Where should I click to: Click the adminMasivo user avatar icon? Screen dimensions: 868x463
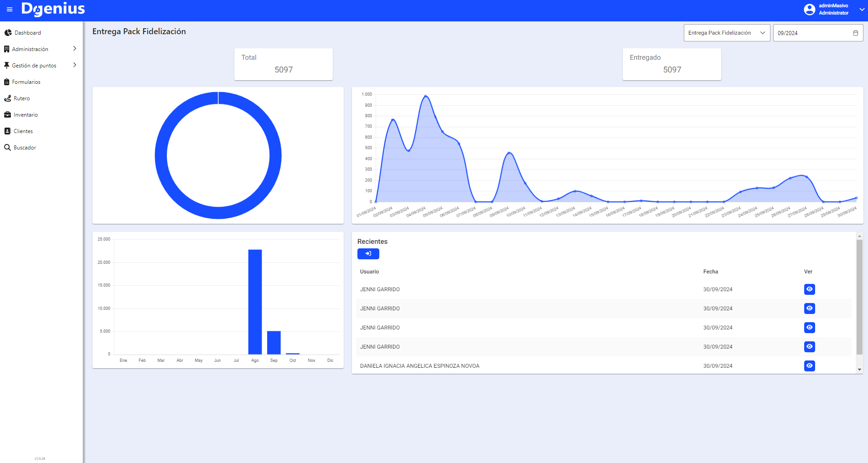click(x=810, y=10)
